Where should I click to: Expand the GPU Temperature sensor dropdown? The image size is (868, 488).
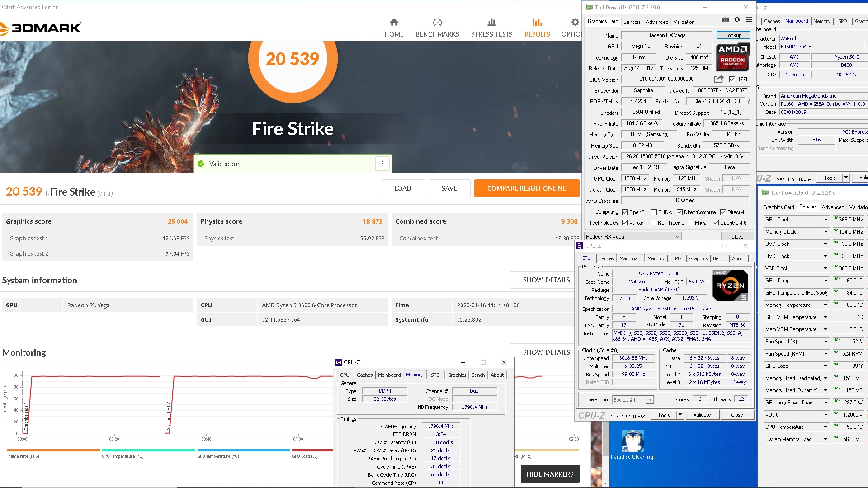[826, 281]
